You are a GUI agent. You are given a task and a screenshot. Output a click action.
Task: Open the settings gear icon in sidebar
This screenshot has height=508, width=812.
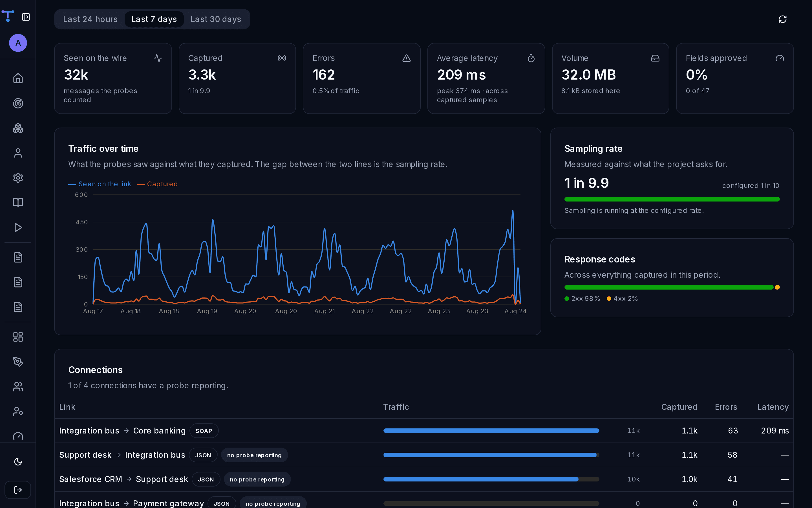pyautogui.click(x=18, y=178)
